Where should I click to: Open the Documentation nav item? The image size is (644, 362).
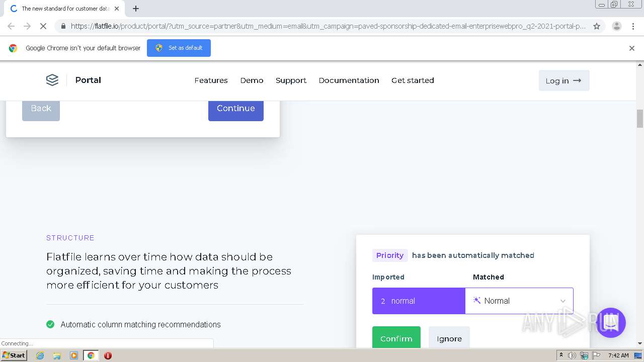pyautogui.click(x=349, y=80)
